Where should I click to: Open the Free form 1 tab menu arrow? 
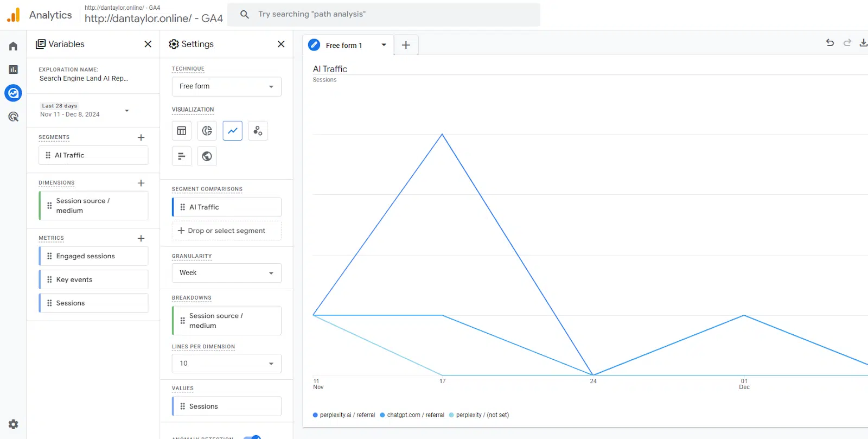click(384, 45)
